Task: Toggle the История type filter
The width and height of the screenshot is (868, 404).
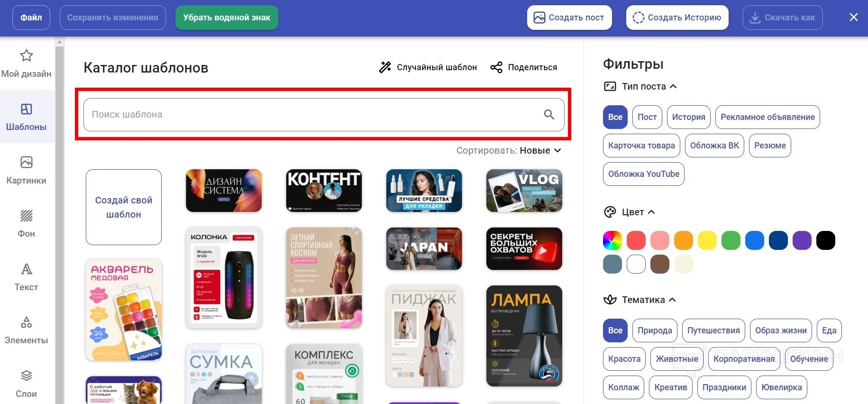Action: [689, 117]
